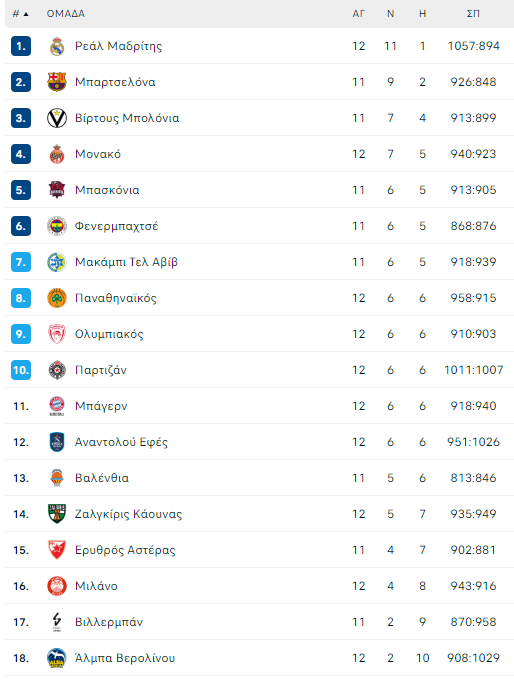This screenshot has height=684, width=514.
Task: Click the ΣΠ column header
Action: coord(473,14)
